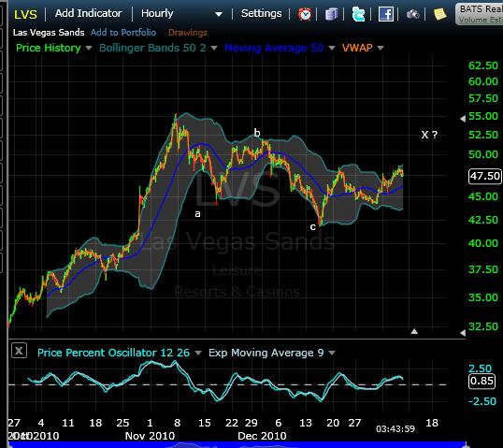Click the LVS ticker symbol
This screenshot has width=503, height=448.
coord(25,14)
